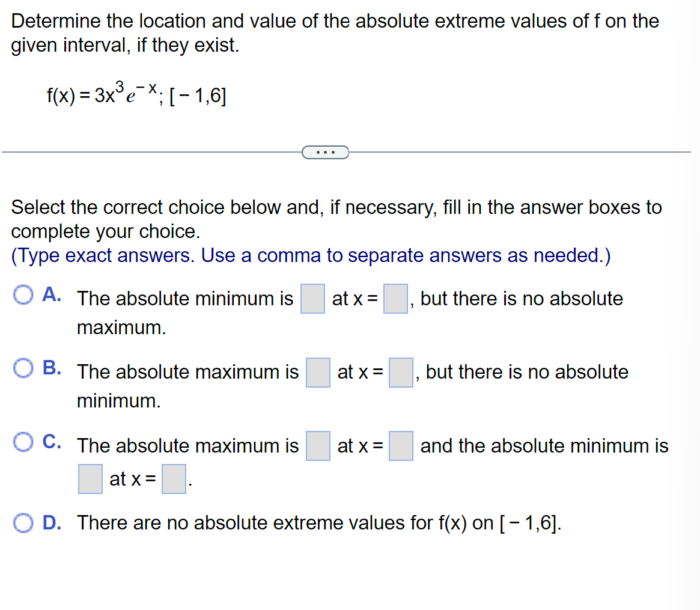Click the minimum x-value box in choice C
Viewport: 700px width, 610px height.
coord(173,478)
